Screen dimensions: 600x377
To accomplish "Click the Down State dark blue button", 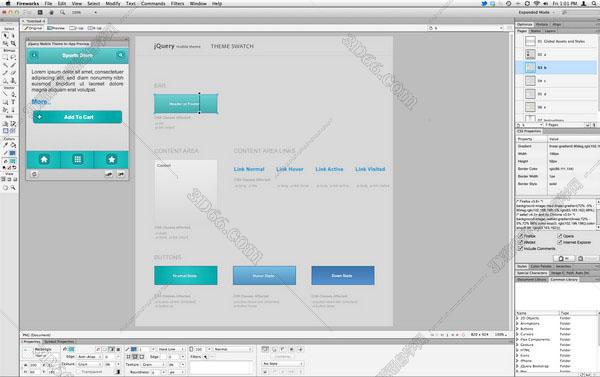I will (x=343, y=276).
